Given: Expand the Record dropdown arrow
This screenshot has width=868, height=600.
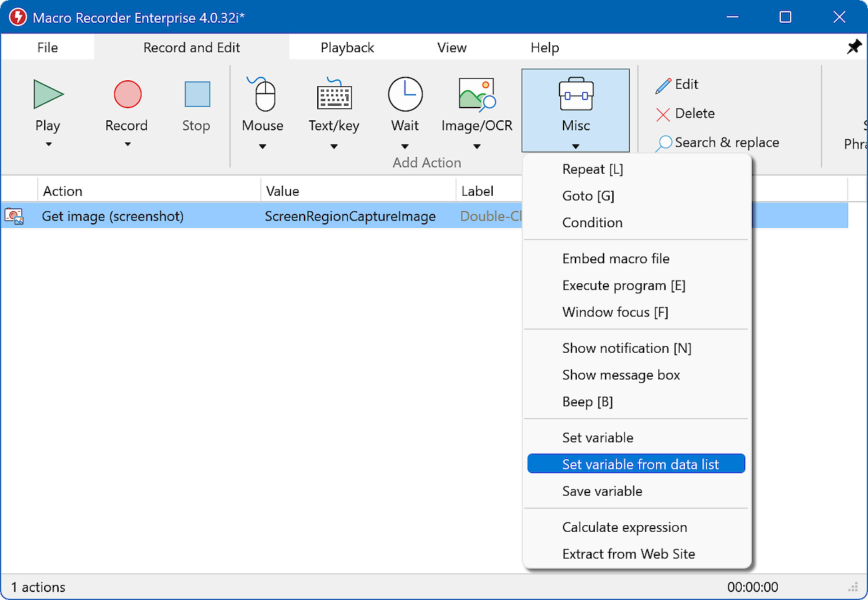Looking at the screenshot, I should click(127, 144).
